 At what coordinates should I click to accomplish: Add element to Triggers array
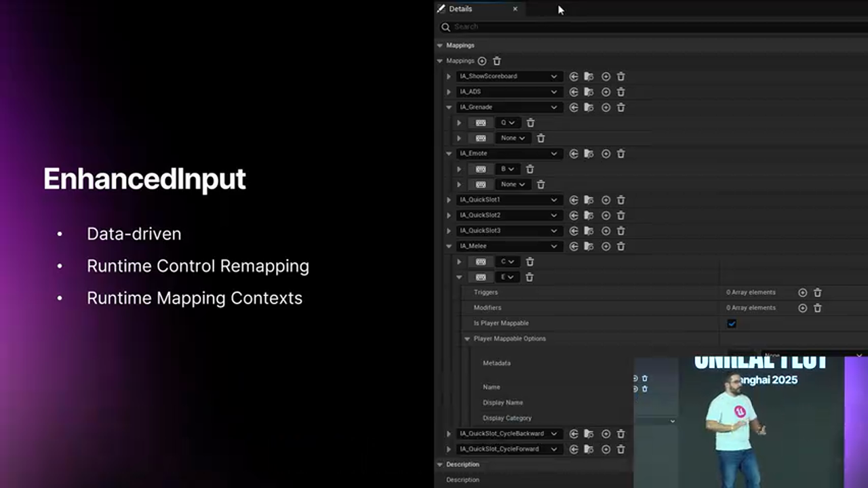802,293
